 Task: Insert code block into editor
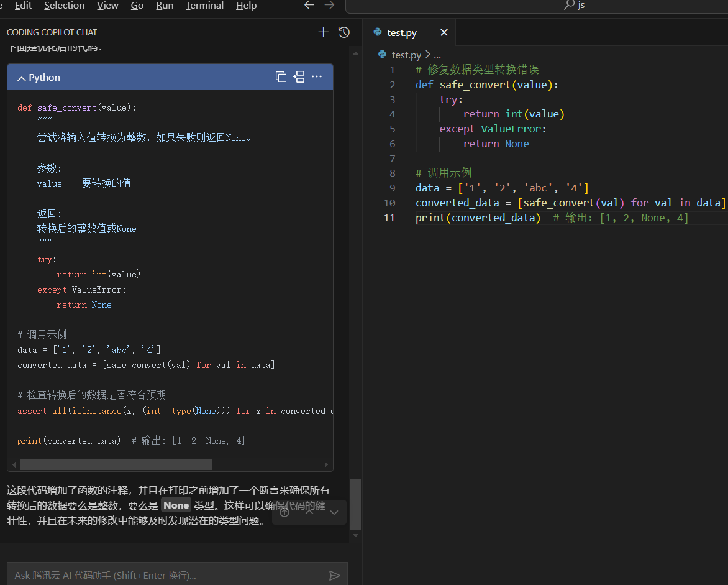[x=299, y=76]
